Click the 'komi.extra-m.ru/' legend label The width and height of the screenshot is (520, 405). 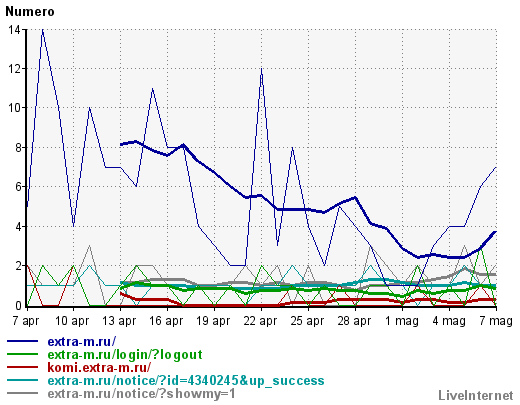click(x=99, y=367)
